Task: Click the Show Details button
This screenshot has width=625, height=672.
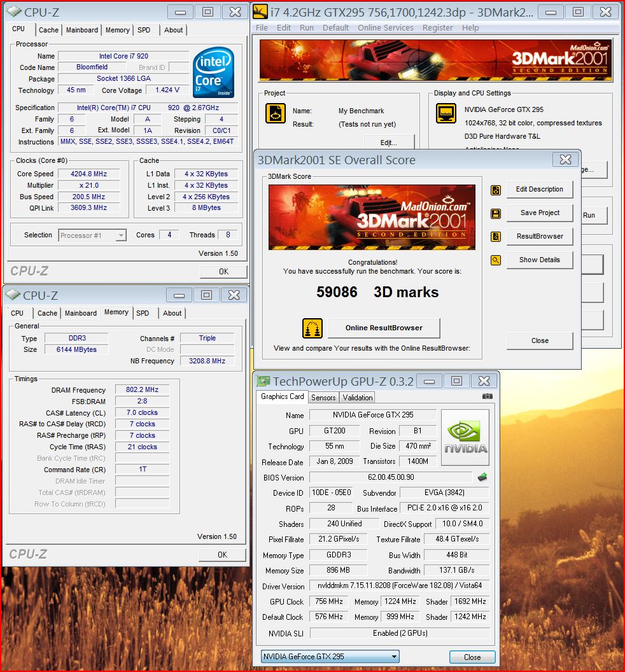Action: click(539, 260)
